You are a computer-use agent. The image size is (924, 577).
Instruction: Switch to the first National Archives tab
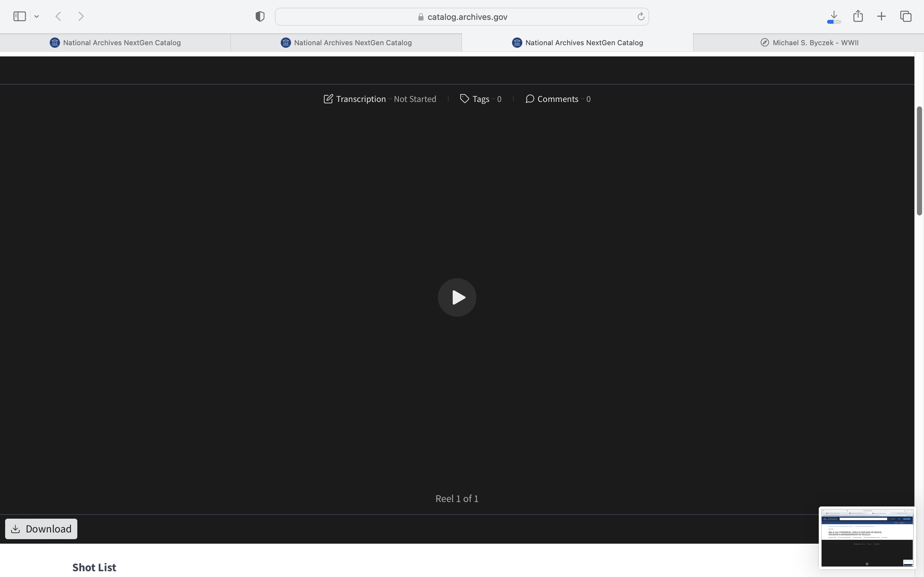(x=115, y=43)
